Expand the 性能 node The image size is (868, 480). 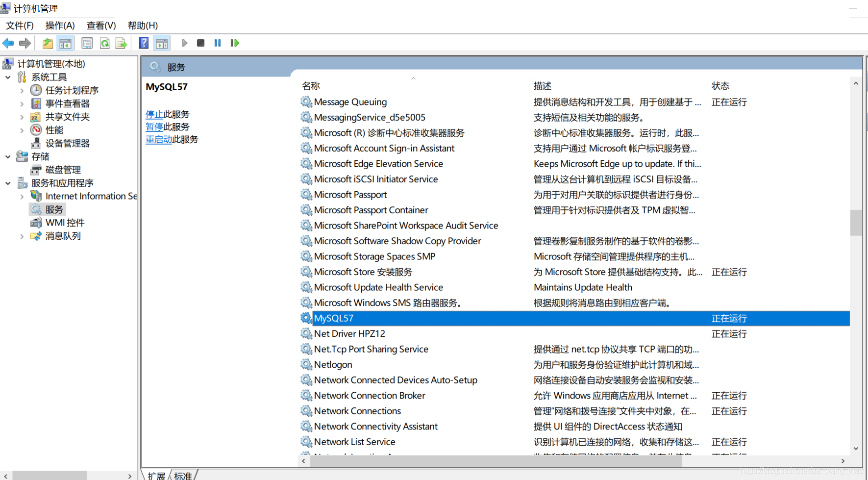click(x=22, y=130)
